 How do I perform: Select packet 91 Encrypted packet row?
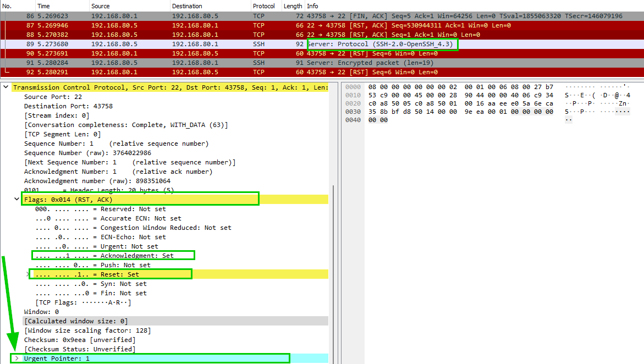[165, 63]
